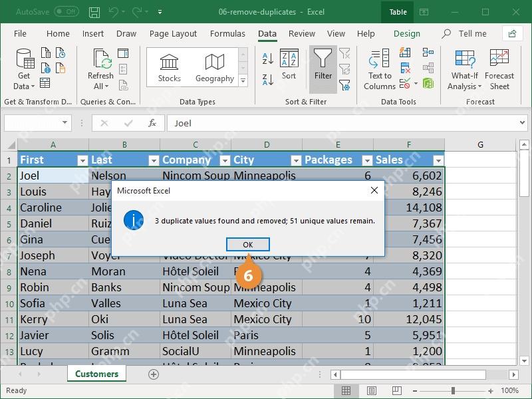The width and height of the screenshot is (532, 399).
Task: Click the Data Validation icon
Action: [405, 84]
